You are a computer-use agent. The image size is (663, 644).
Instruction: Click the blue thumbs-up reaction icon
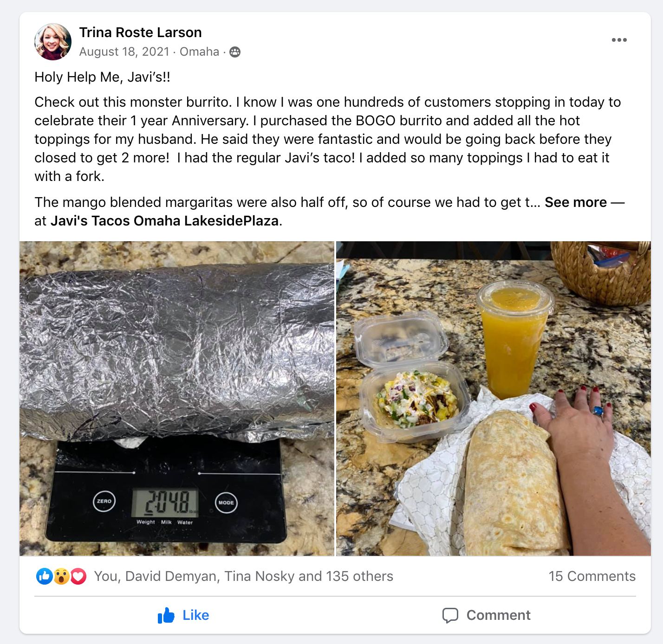click(45, 576)
